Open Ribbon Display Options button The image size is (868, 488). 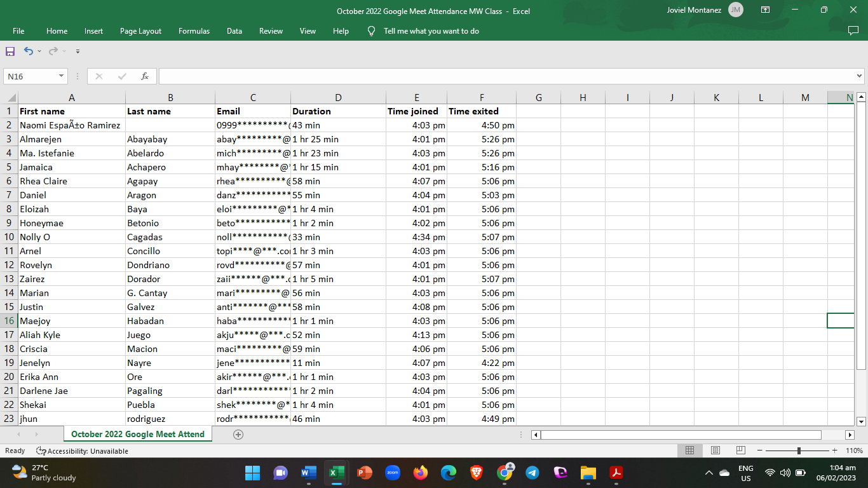(766, 10)
